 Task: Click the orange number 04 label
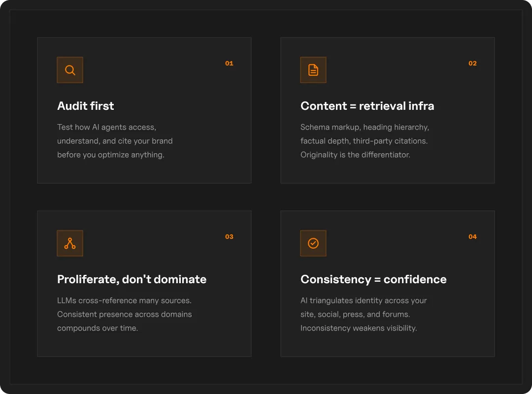pyautogui.click(x=472, y=237)
